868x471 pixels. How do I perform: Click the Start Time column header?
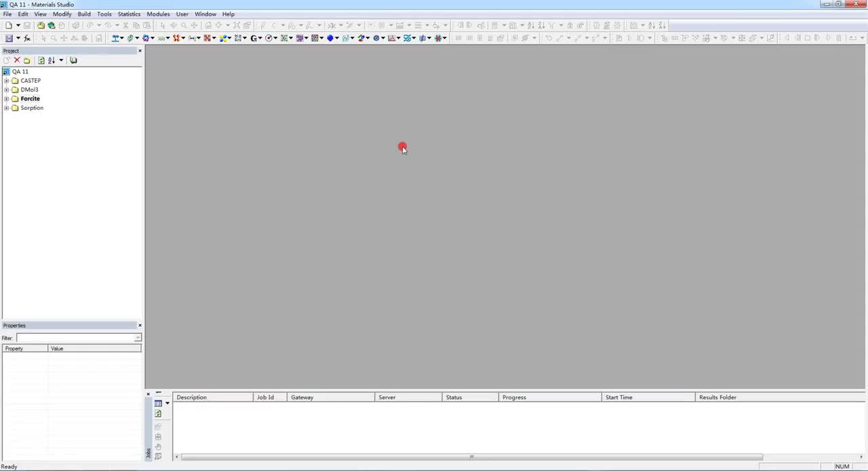648,397
